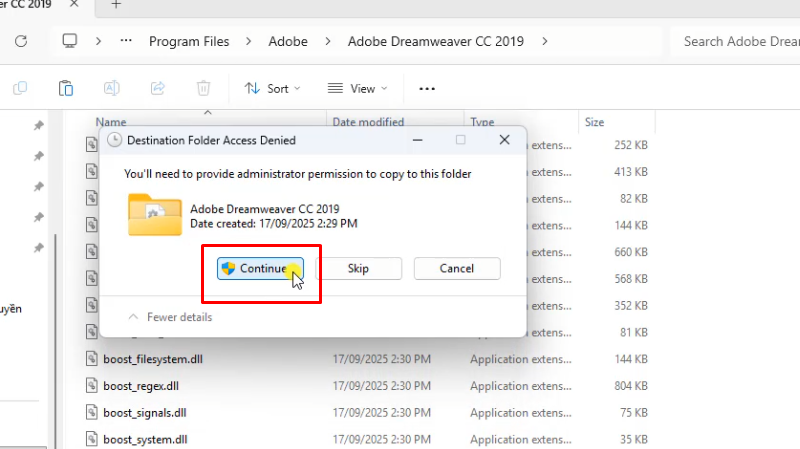Select the boost_regex.dll file icon
The height and width of the screenshot is (449, 800).
91,385
